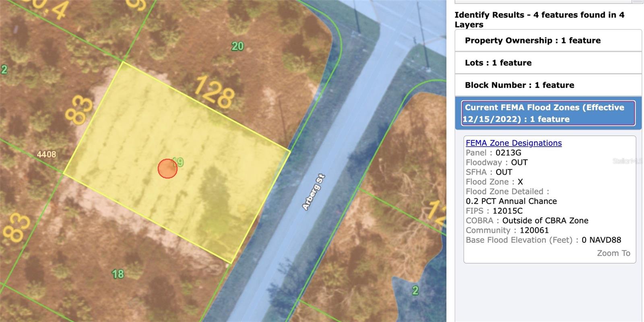This screenshot has width=644, height=322.
Task: Click the block 128 label
Action: click(215, 92)
